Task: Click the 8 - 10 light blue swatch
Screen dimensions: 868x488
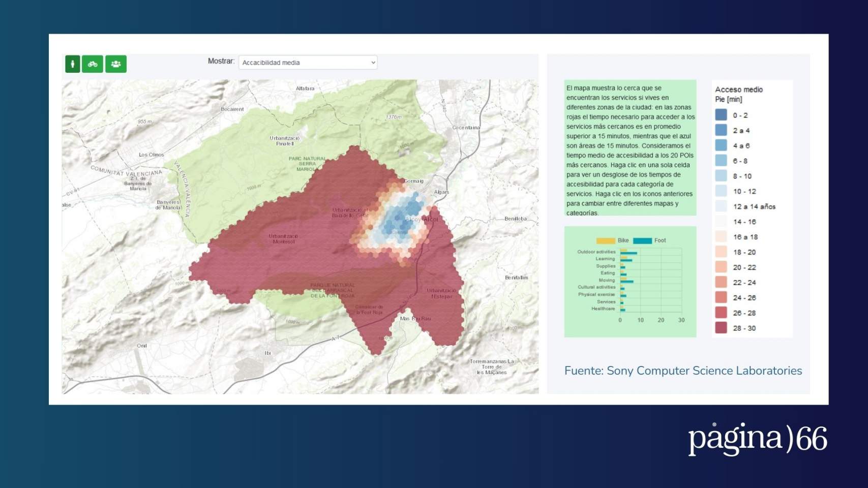Action: [x=721, y=176]
